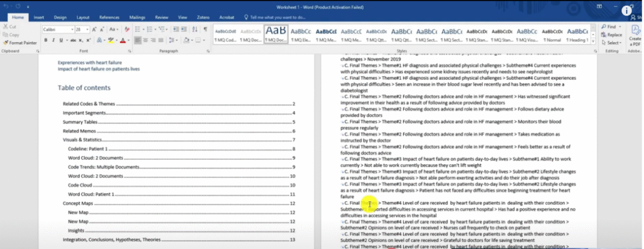Click the Undo arrow in title bar
644x249 pixels.
[6, 7]
